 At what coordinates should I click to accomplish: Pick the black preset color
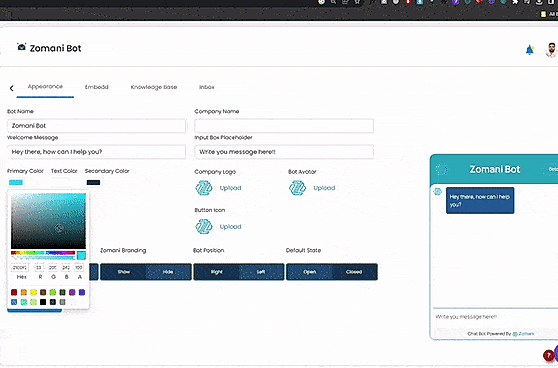pyautogui.click(x=43, y=302)
